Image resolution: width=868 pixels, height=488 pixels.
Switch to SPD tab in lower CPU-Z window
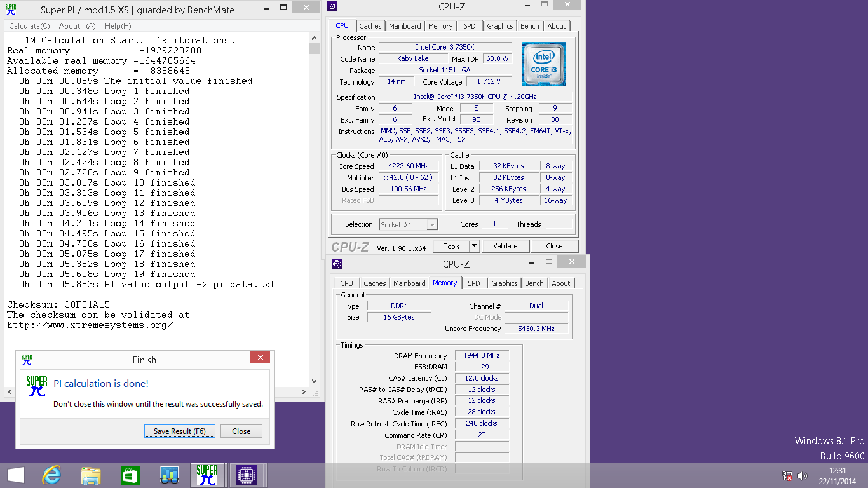pyautogui.click(x=474, y=283)
